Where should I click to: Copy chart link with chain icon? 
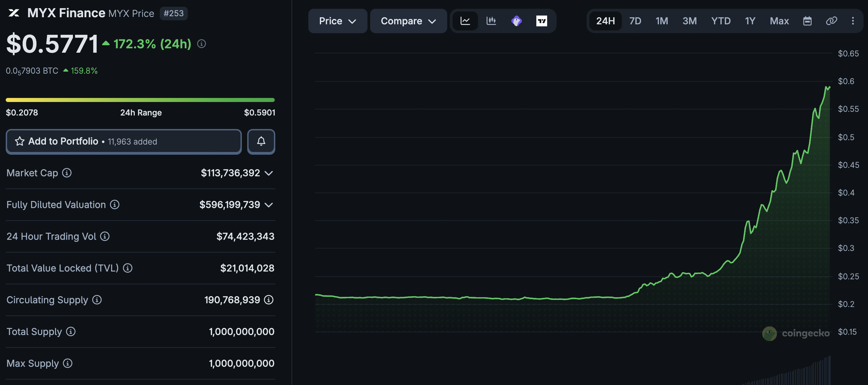point(831,21)
